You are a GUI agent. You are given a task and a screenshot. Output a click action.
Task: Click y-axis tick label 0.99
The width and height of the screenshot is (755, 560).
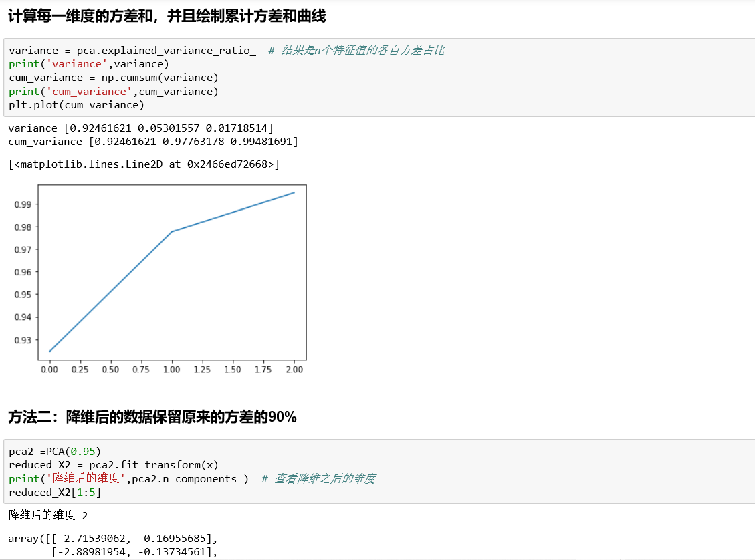23,204
